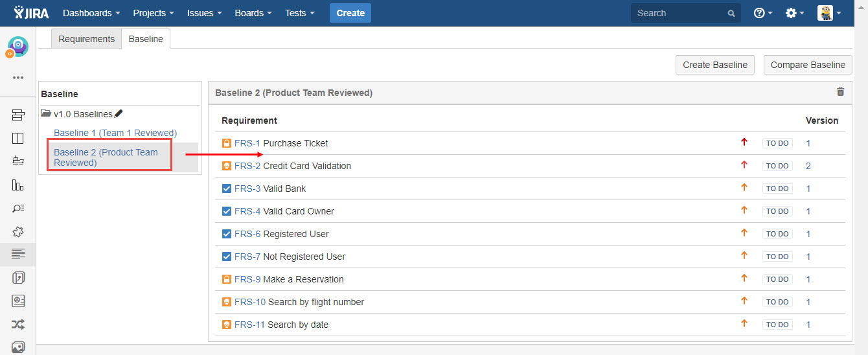
Task: Click the TO DO status of FRS-1
Action: pos(777,143)
